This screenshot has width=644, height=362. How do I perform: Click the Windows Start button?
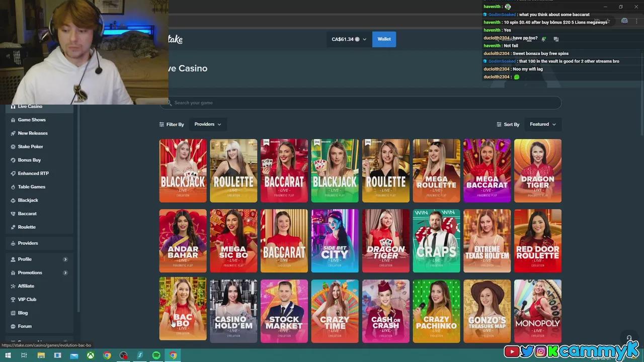pyautogui.click(x=8, y=355)
